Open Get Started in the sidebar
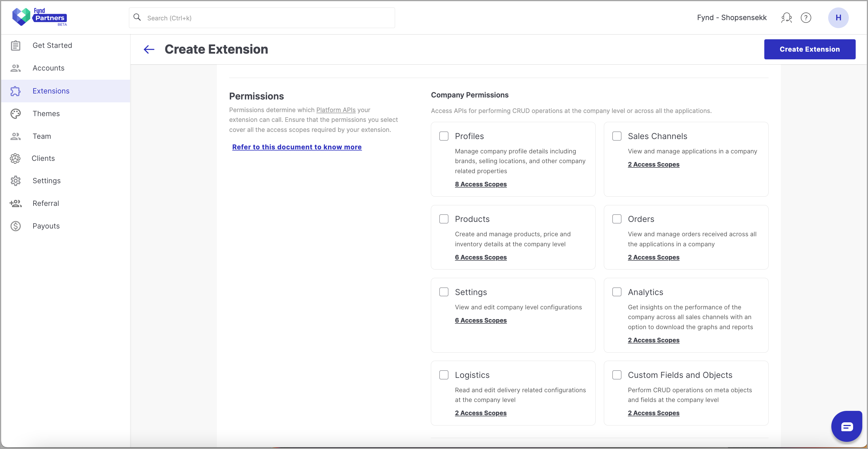Screen dimensions: 868x449 pyautogui.click(x=52, y=45)
